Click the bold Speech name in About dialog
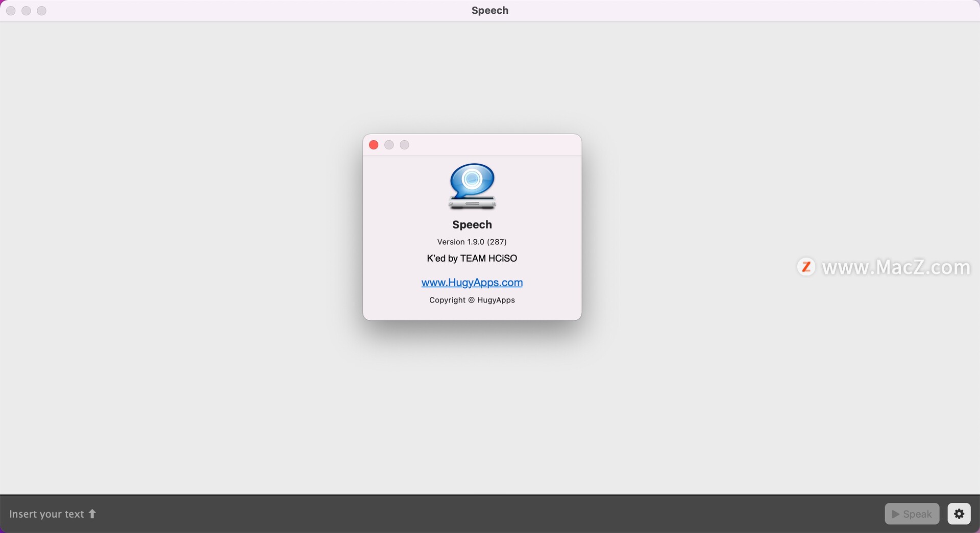980x533 pixels. [472, 224]
